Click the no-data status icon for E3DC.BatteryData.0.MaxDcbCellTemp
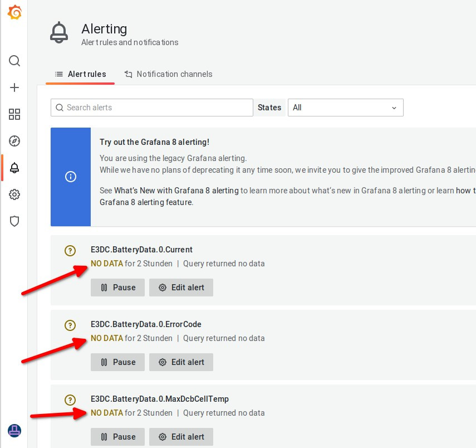Viewport: 476px width, 448px height. [70, 400]
